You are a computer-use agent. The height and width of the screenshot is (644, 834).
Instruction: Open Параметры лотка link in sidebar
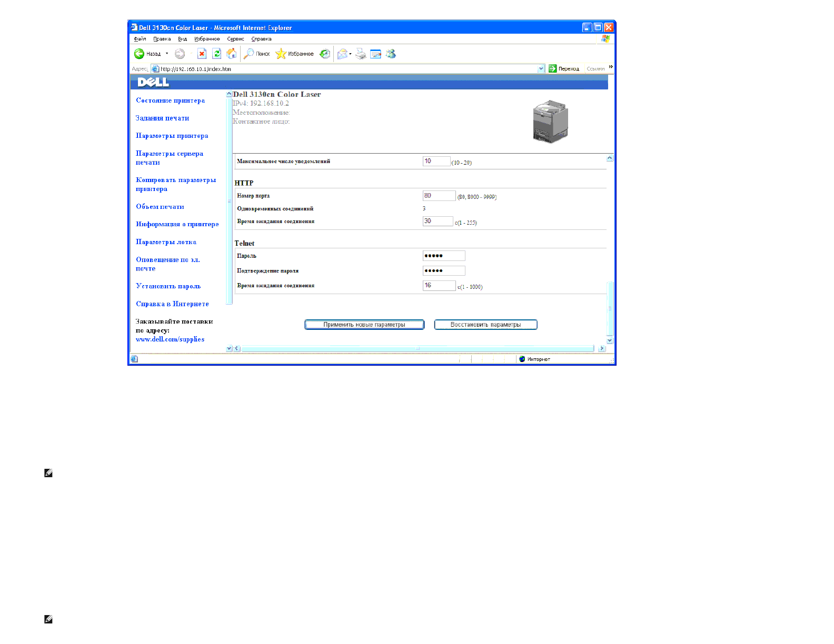pyautogui.click(x=166, y=242)
